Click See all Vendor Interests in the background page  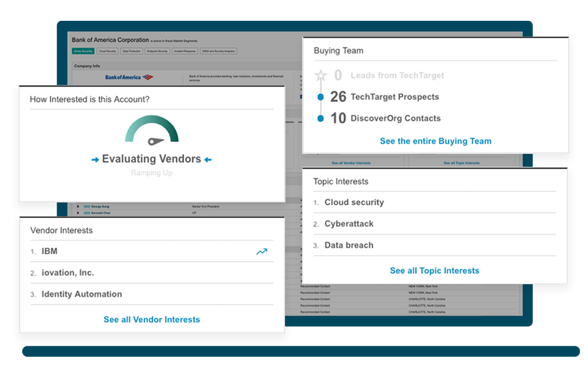(351, 163)
